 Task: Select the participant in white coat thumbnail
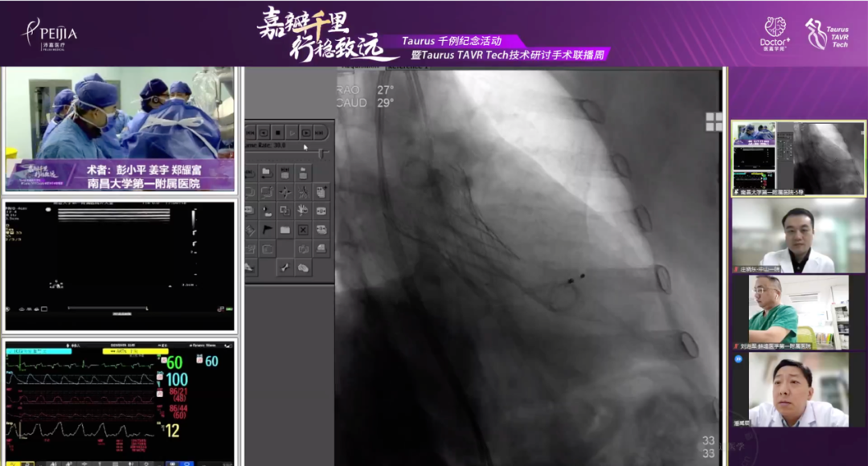(x=798, y=235)
